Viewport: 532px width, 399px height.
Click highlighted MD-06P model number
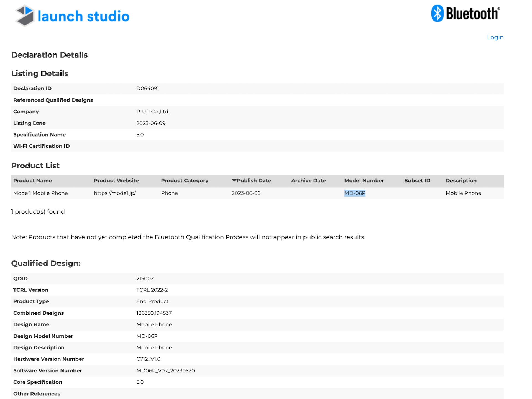[355, 193]
